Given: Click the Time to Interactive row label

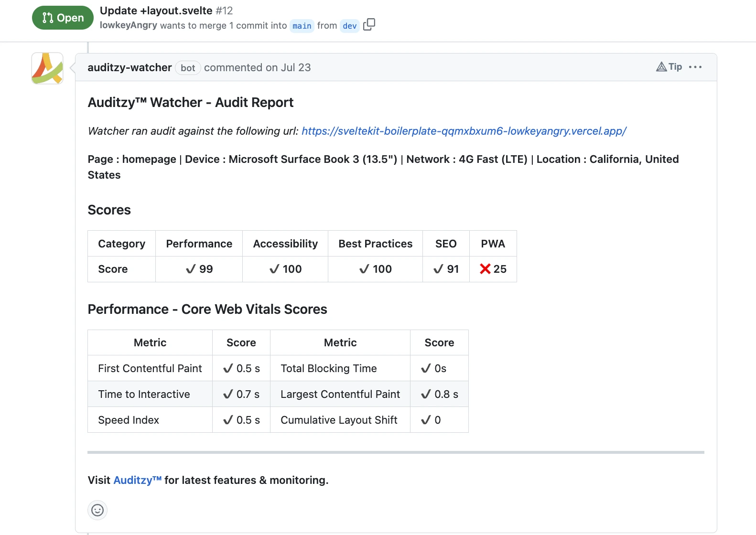Looking at the screenshot, I should pos(144,394).
